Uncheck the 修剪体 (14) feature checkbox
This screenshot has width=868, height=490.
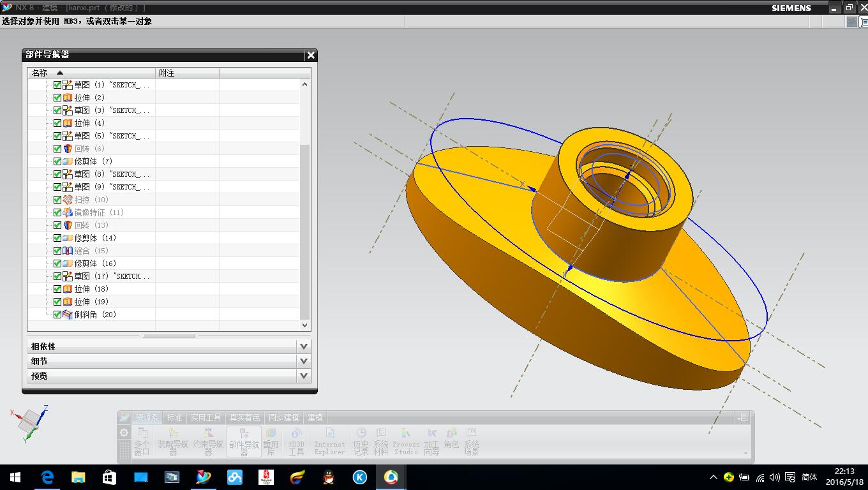(x=57, y=238)
